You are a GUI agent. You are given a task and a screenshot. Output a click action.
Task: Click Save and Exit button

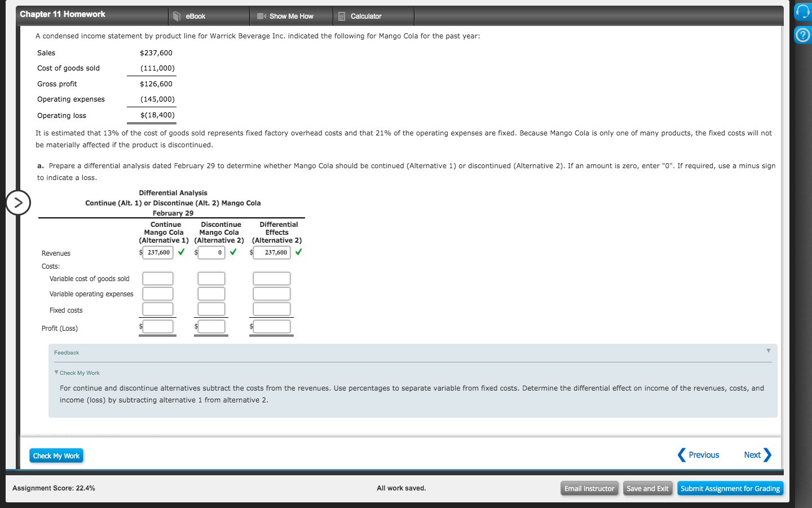(647, 488)
